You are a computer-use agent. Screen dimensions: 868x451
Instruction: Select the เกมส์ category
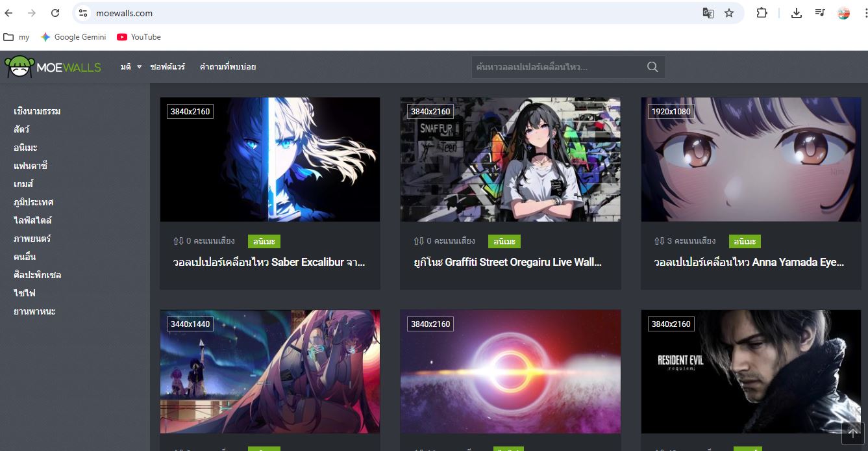[23, 184]
